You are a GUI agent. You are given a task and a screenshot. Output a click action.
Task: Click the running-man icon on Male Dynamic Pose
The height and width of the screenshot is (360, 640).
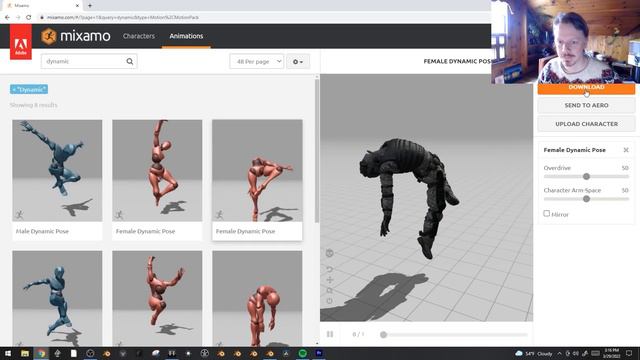pos(19,215)
